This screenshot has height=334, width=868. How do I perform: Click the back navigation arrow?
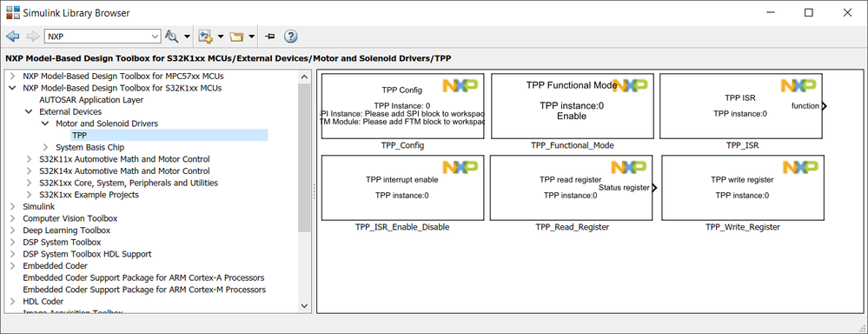(x=13, y=37)
